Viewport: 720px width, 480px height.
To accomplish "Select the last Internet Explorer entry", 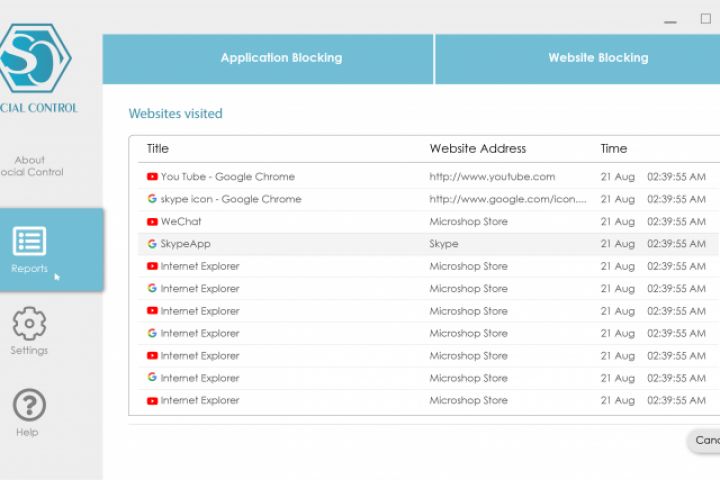I will coord(200,401).
